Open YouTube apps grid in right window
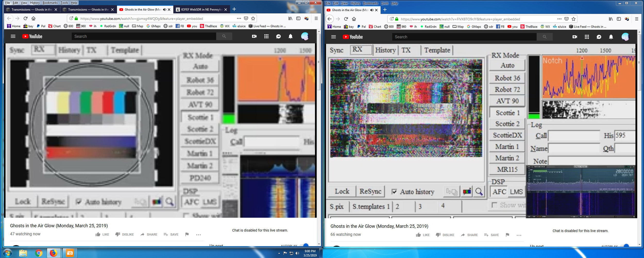This screenshot has height=258, width=644. point(587,37)
